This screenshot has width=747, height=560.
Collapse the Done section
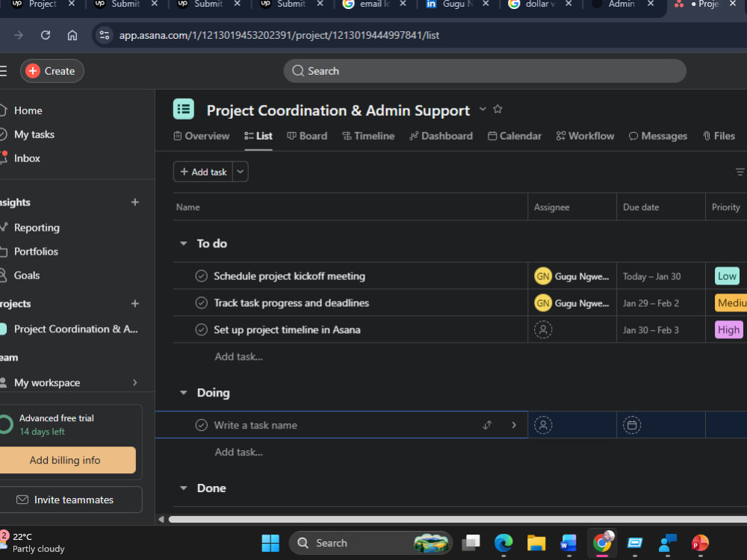(x=184, y=488)
